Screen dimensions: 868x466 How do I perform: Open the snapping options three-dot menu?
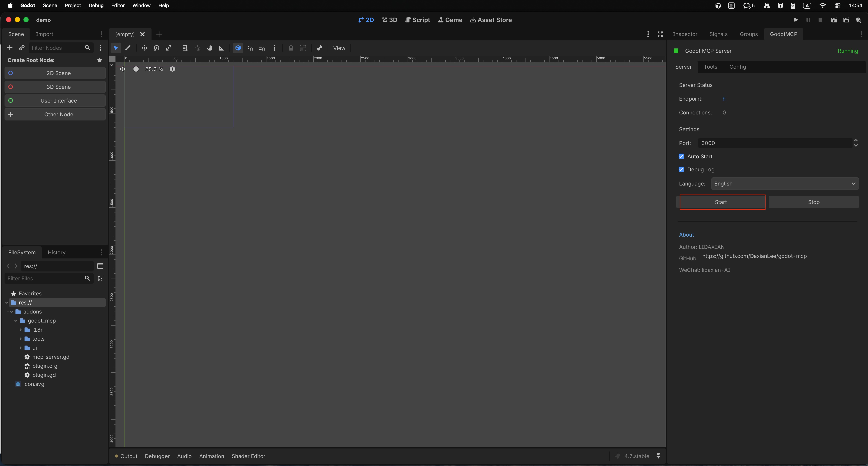pyautogui.click(x=274, y=48)
